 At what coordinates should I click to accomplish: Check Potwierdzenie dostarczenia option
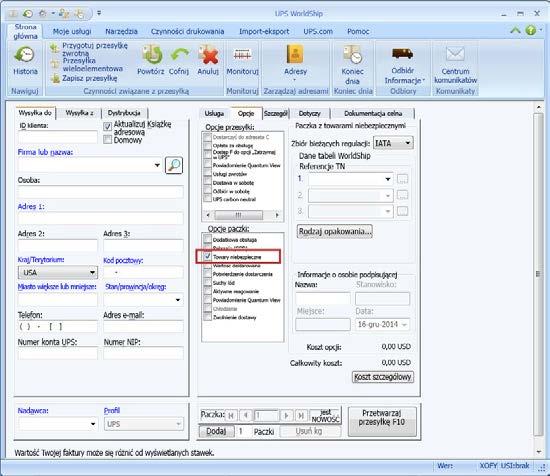[x=207, y=274]
